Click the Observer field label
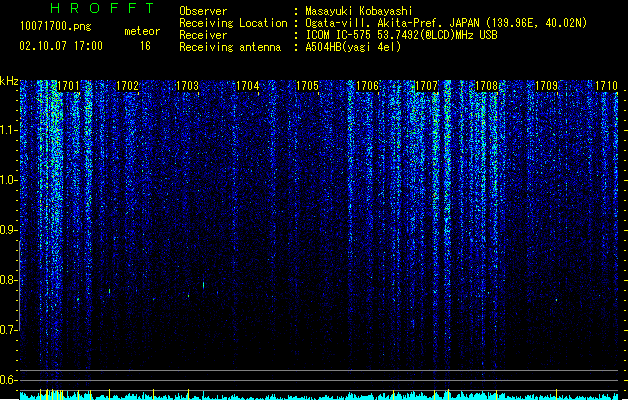The width and height of the screenshot is (629, 400). [203, 11]
